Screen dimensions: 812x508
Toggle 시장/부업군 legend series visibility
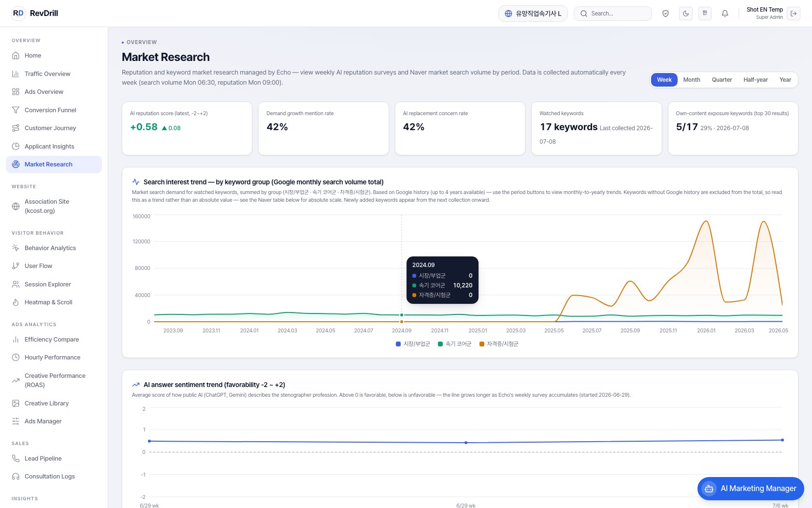pos(413,344)
